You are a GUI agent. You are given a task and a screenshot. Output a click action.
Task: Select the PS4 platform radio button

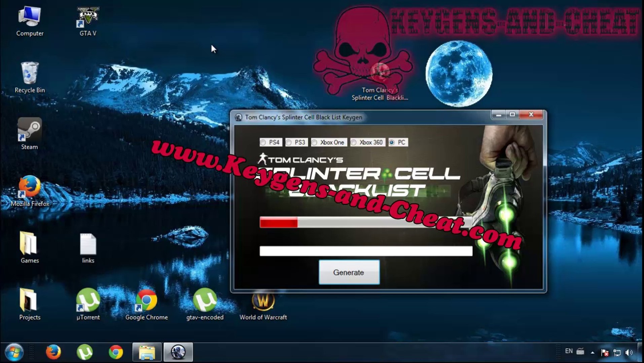click(x=270, y=142)
